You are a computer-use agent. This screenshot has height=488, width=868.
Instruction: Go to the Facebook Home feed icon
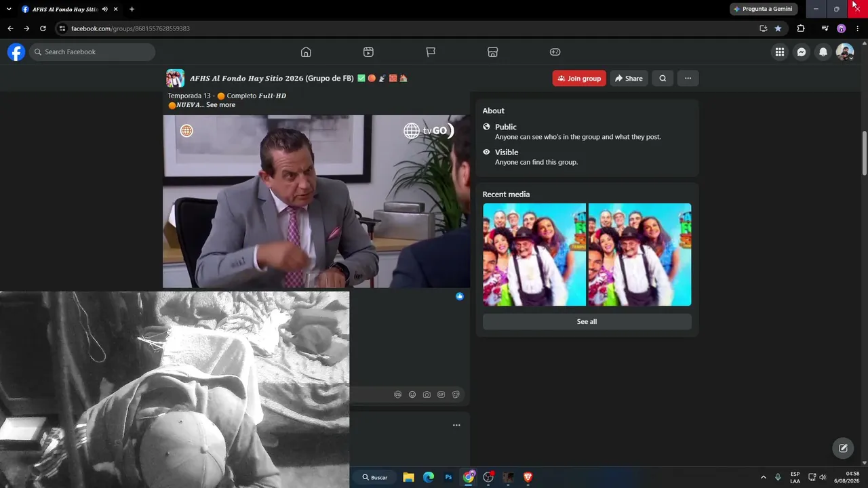coord(306,52)
